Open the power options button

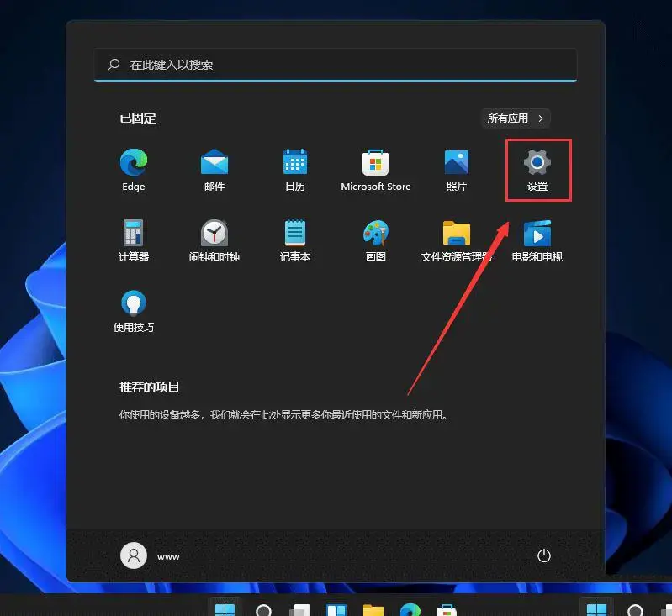(x=544, y=555)
